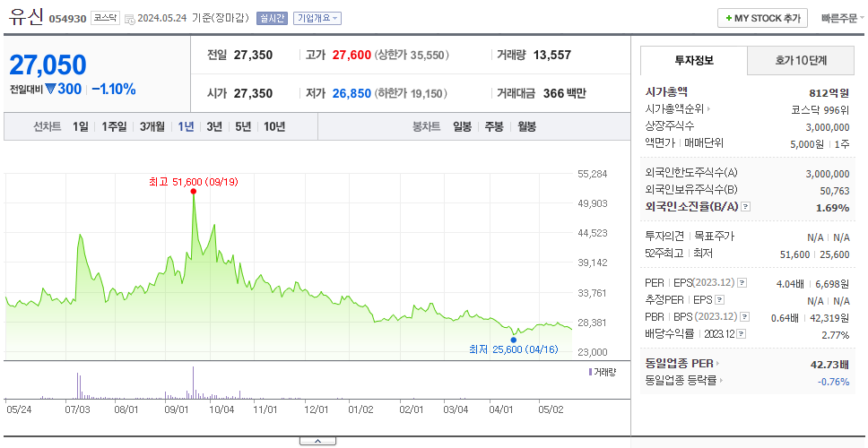
Task: Click the 액면가 value 5,000원 1주
Action: (x=820, y=143)
